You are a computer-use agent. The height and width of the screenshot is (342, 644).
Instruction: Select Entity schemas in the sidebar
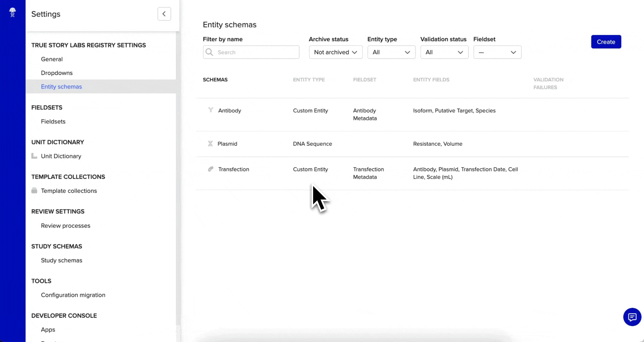tap(61, 86)
